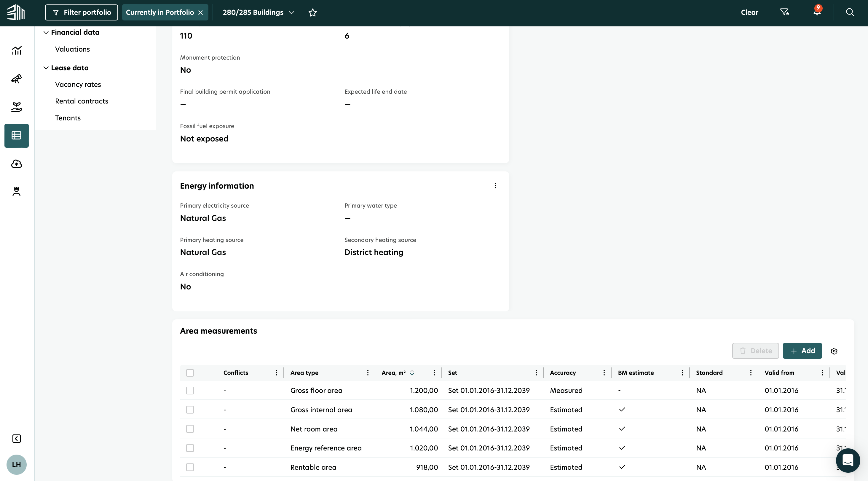Click the search magnifier icon
This screenshot has width=868, height=481.
click(x=850, y=12)
